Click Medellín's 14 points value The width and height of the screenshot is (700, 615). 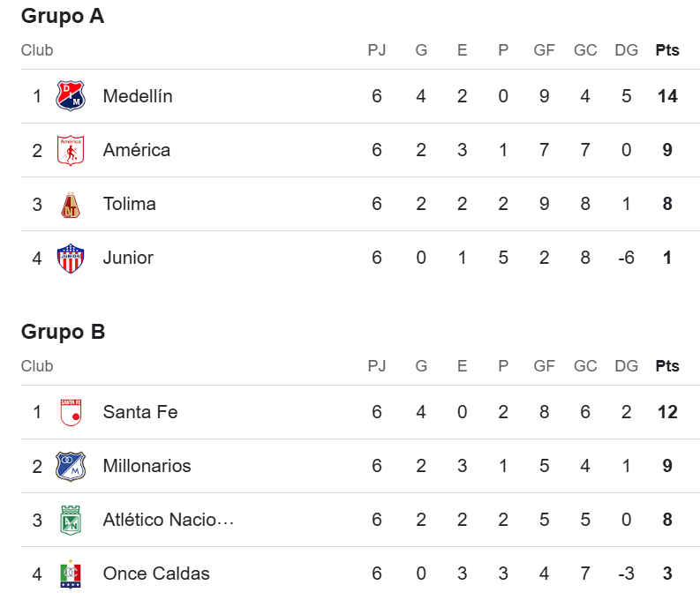pos(667,96)
